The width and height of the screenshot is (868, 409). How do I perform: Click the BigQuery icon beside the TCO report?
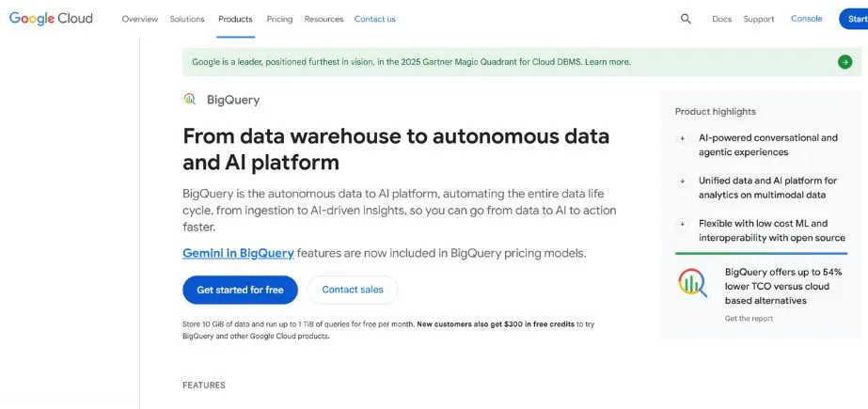click(693, 283)
